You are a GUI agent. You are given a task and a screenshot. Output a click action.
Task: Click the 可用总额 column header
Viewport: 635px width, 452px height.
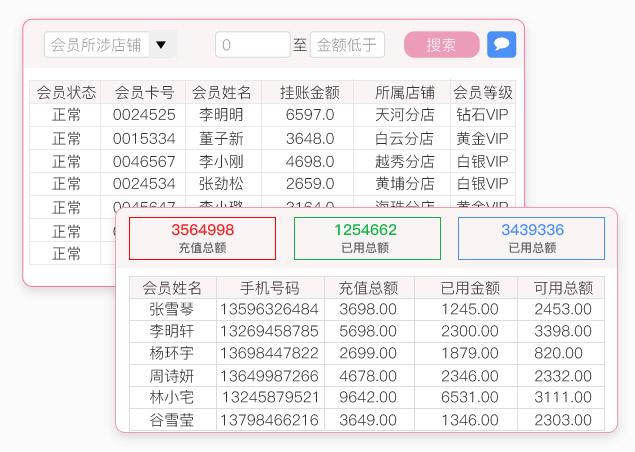561,288
